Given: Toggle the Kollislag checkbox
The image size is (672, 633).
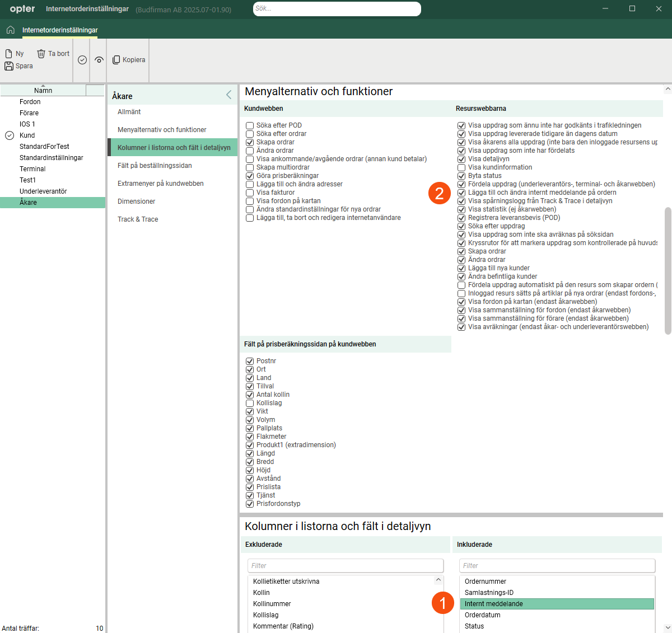Looking at the screenshot, I should (x=250, y=403).
